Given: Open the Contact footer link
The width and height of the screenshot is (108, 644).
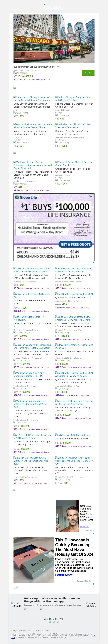Looking at the screenshot, I should click(45, 630).
